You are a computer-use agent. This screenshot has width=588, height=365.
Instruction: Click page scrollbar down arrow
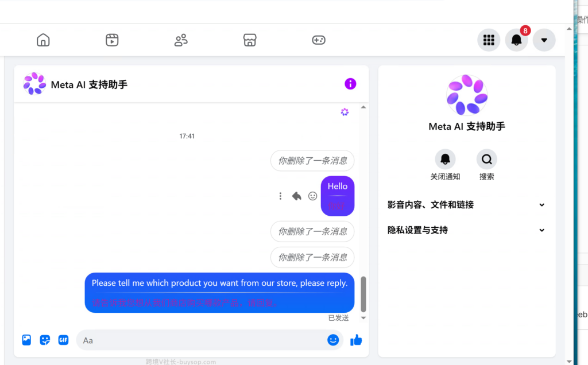(x=569, y=361)
